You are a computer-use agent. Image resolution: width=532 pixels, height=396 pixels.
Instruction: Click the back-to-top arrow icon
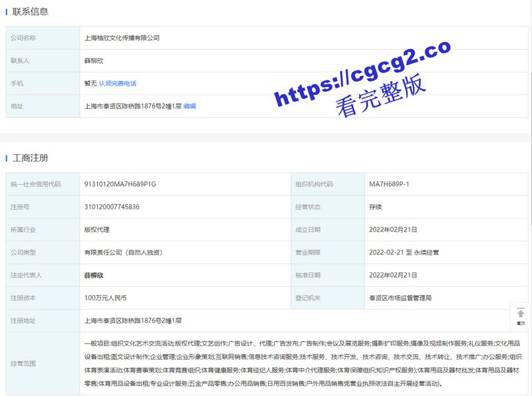click(x=520, y=314)
